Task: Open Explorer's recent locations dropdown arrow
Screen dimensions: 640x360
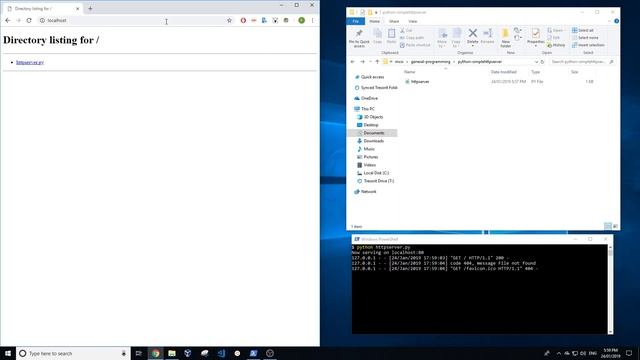Action: tap(370, 62)
